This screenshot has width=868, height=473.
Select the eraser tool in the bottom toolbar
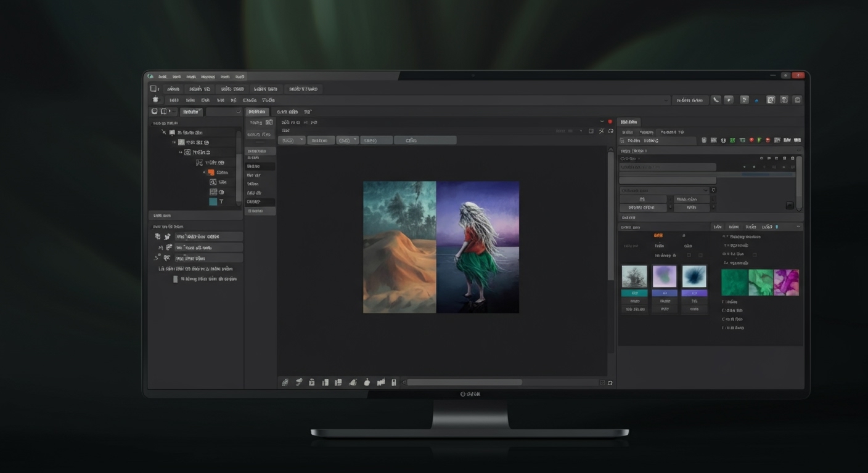pyautogui.click(x=353, y=382)
